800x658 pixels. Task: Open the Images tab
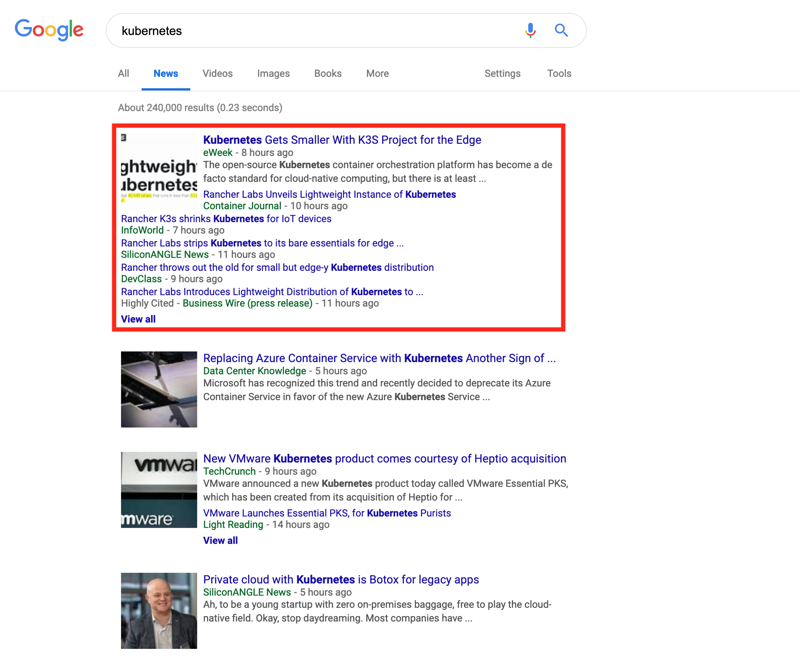tap(273, 73)
